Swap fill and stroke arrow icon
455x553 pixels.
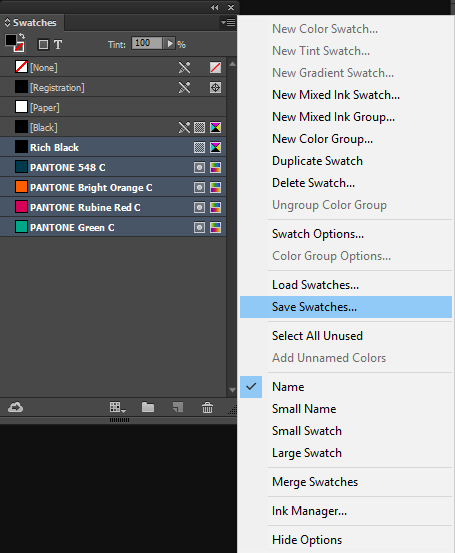point(22,36)
